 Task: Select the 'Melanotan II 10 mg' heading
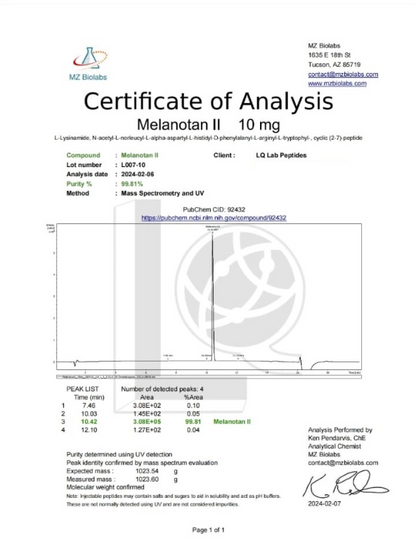tap(209, 124)
